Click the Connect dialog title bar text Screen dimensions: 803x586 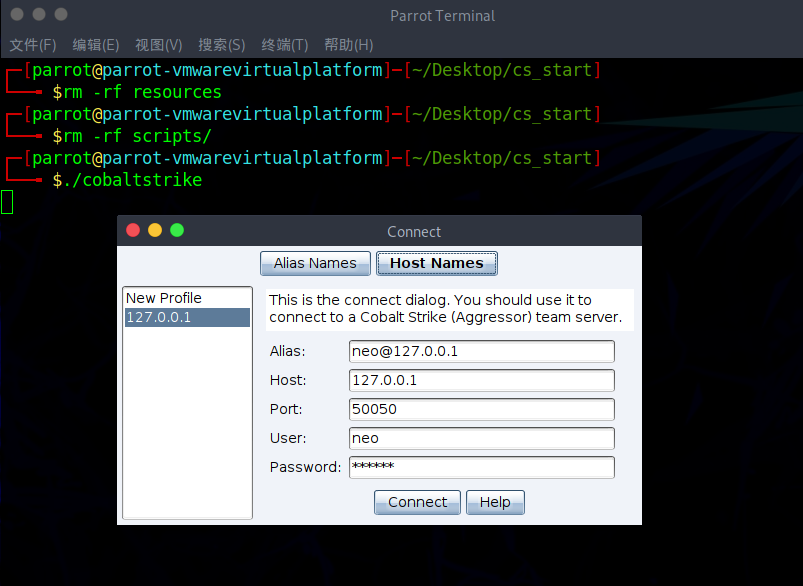414,232
